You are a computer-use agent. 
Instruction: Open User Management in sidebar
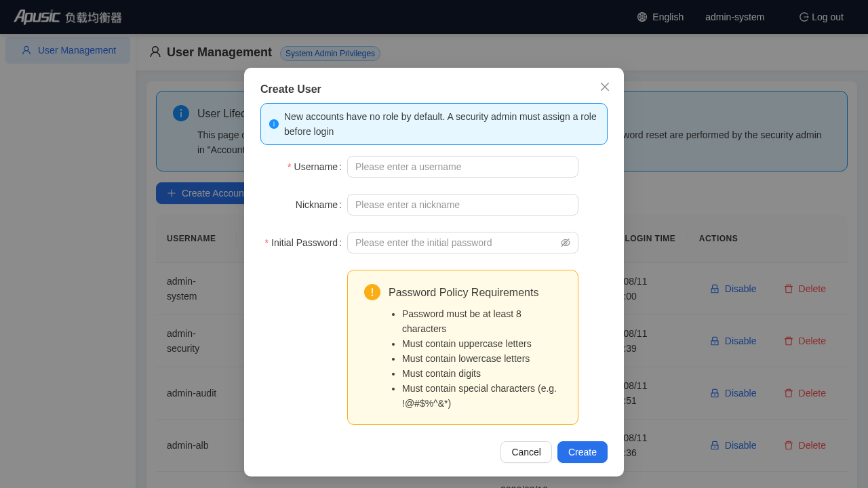[68, 50]
